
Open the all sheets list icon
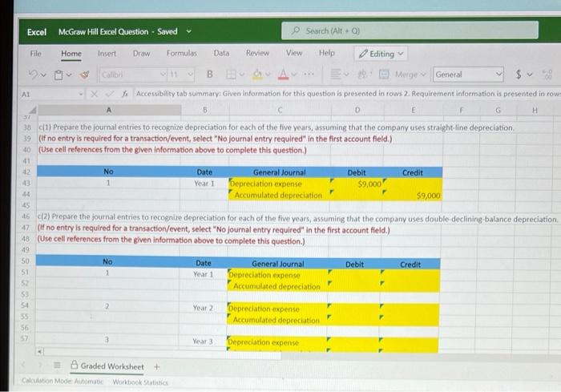click(57, 366)
